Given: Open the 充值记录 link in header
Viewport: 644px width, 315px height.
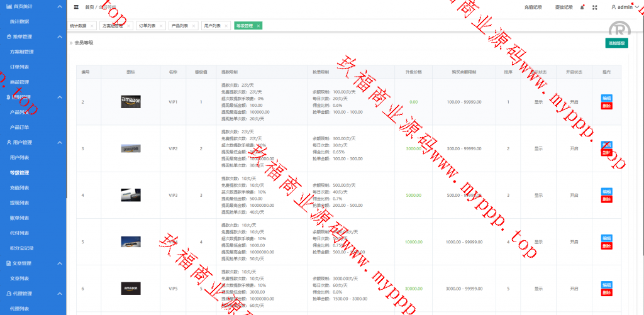Looking at the screenshot, I should point(533,7).
